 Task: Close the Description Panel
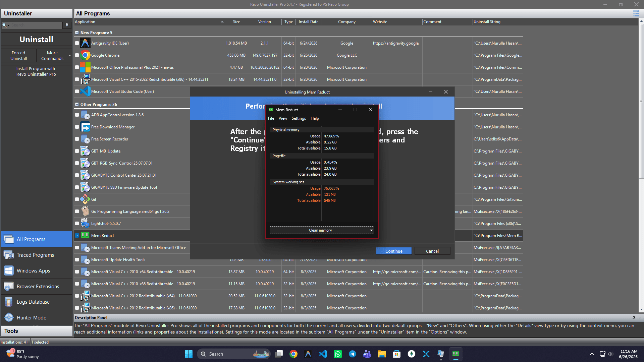[640, 318]
